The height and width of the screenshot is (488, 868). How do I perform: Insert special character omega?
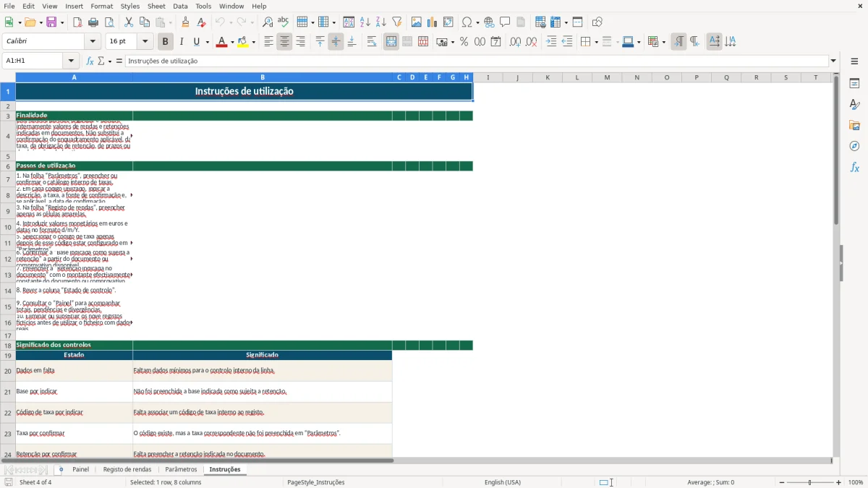click(467, 22)
